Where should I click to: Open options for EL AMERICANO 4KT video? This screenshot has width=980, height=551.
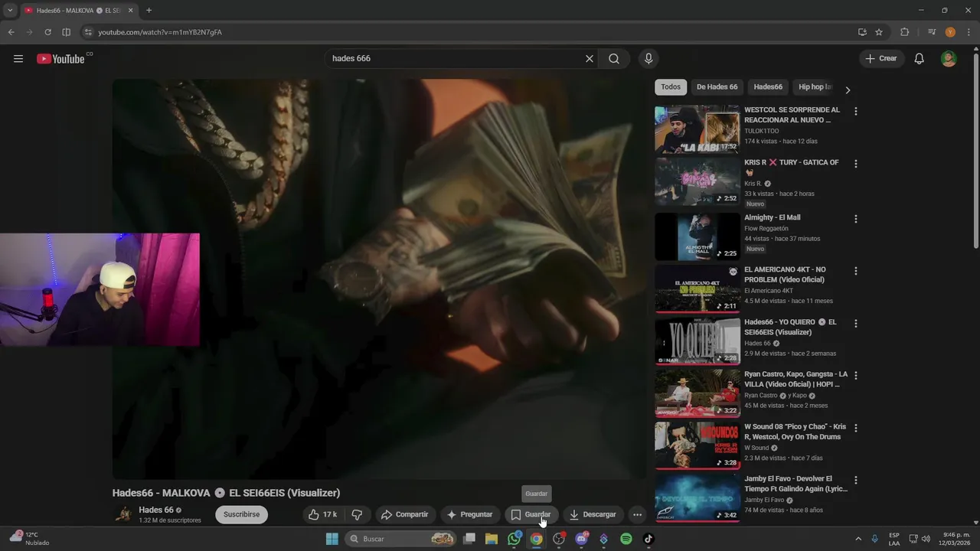(855, 271)
